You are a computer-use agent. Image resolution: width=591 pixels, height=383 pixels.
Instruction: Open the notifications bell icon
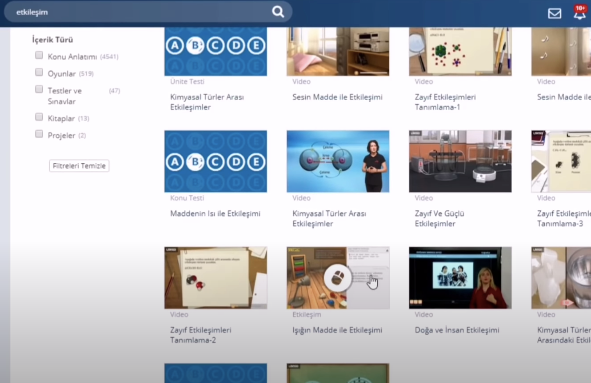tap(580, 13)
